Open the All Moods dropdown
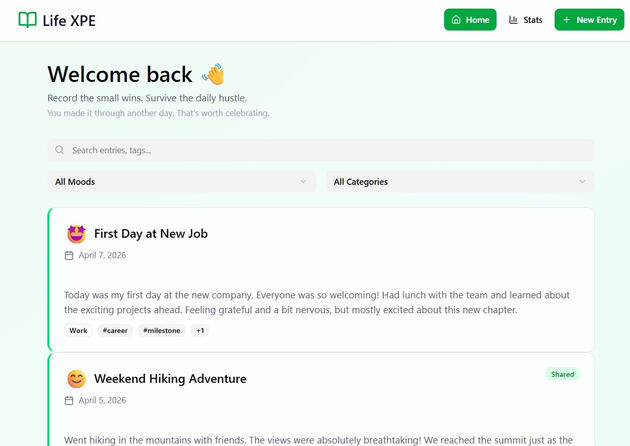The height and width of the screenshot is (446, 630). [181, 182]
